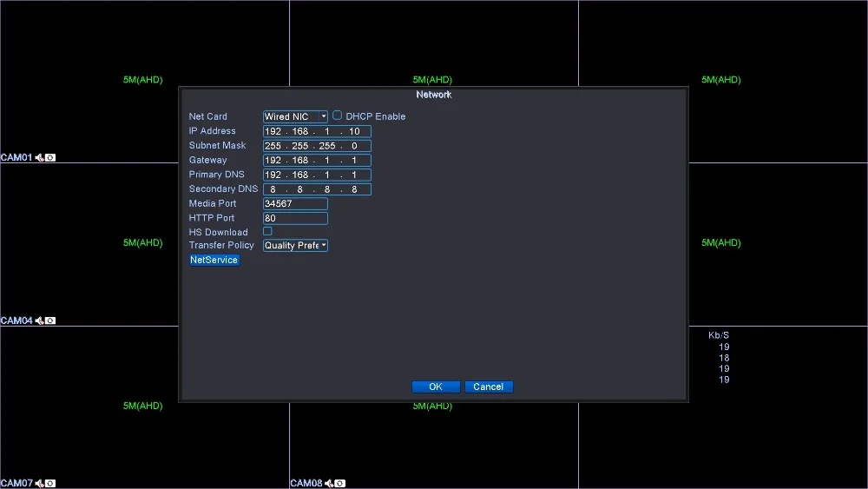Click the HS Download label

[218, 232]
